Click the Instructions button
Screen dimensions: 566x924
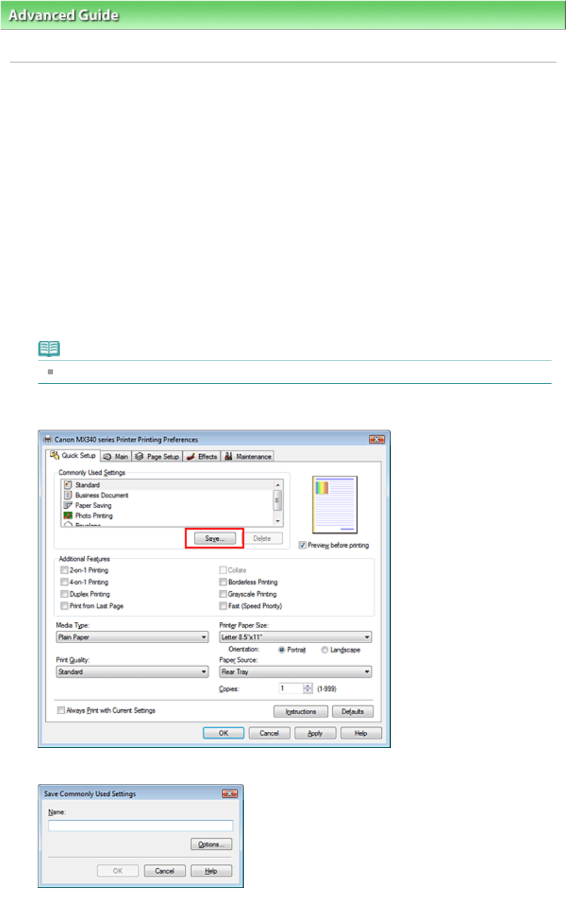[x=301, y=712]
